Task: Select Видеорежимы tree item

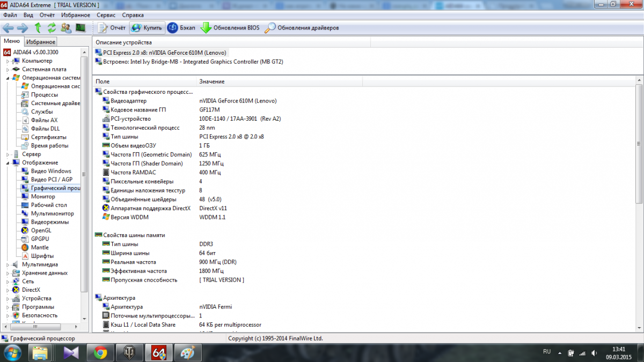Action: [x=49, y=222]
